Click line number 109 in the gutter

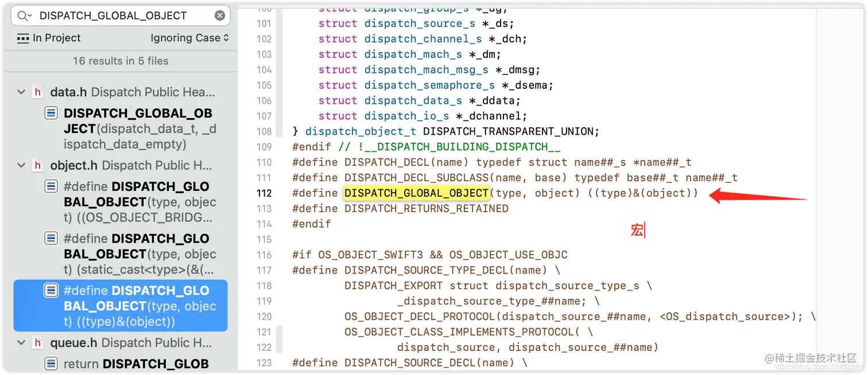point(264,147)
